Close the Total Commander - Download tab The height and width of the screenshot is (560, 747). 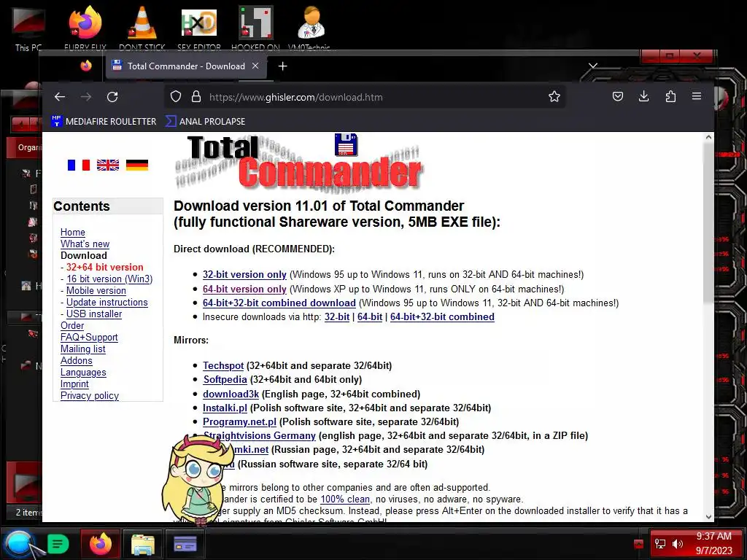coord(255,66)
